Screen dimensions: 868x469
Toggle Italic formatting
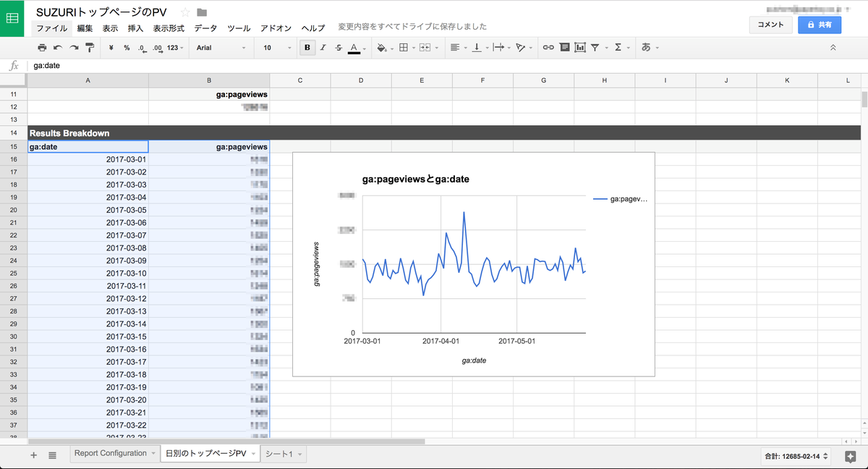tap(323, 48)
